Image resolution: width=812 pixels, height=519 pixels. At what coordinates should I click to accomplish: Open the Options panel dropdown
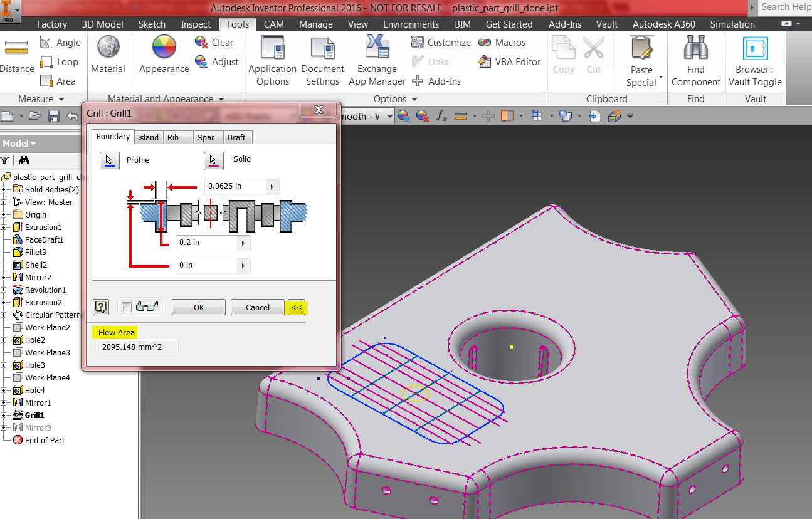[414, 99]
